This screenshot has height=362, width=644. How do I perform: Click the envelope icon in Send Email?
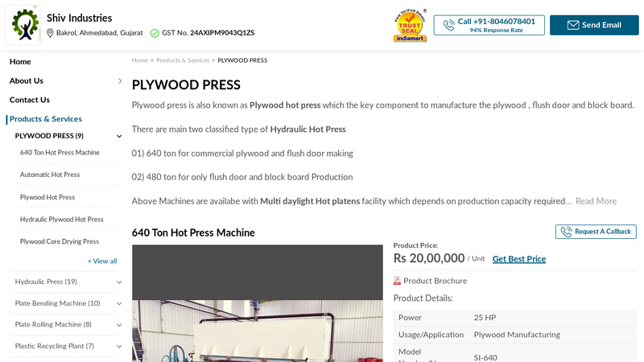pyautogui.click(x=573, y=25)
